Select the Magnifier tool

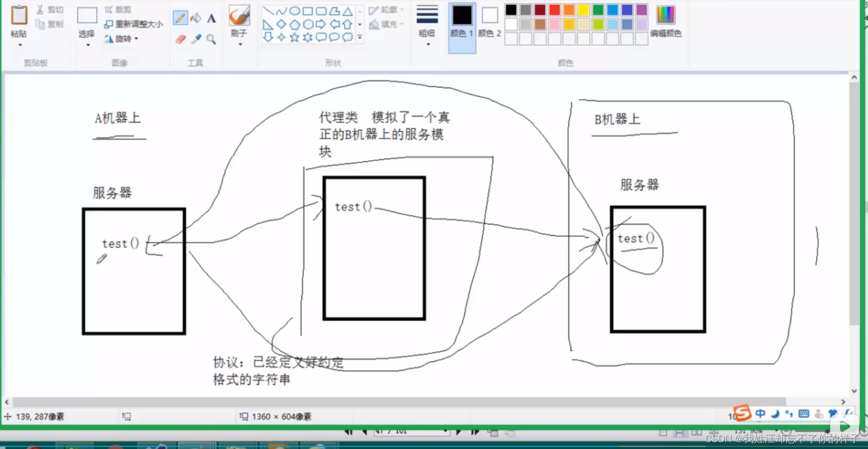tap(211, 39)
